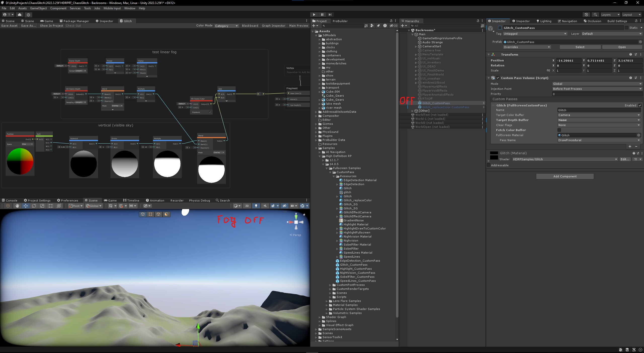The width and height of the screenshot is (644, 353).
Task: Click the Pause button in playback controls
Action: click(x=322, y=15)
